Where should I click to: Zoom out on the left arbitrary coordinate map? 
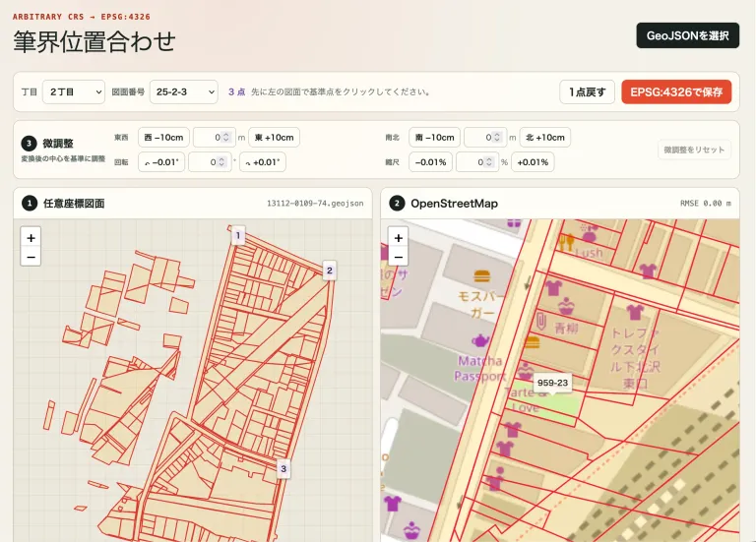tap(31, 257)
